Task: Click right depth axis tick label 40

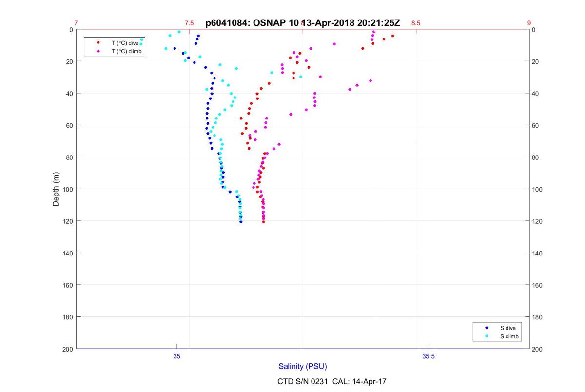Action: pos(536,94)
